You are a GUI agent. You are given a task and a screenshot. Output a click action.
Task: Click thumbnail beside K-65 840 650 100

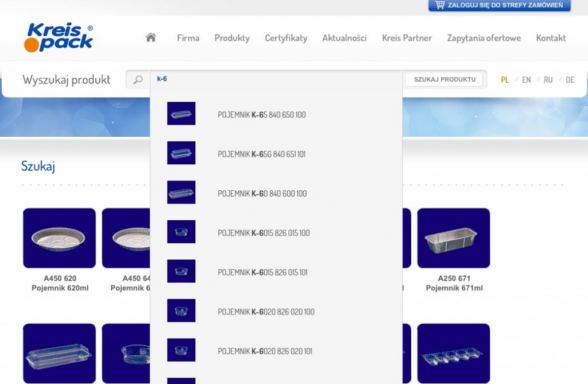point(181,113)
